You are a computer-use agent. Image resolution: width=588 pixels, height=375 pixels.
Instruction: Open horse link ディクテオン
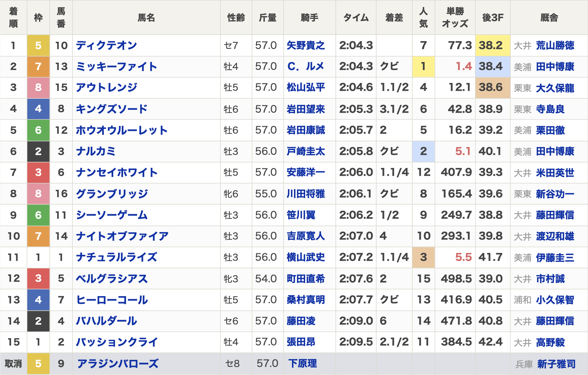(x=106, y=46)
